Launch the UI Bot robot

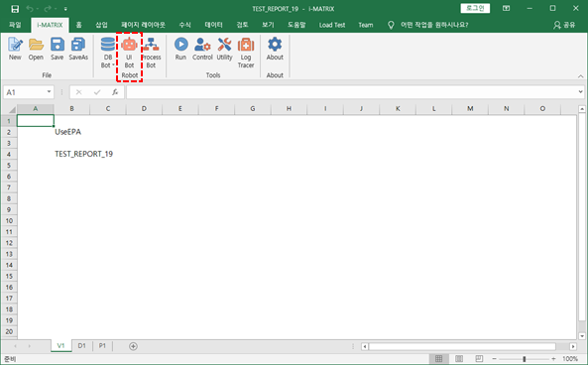click(x=129, y=53)
